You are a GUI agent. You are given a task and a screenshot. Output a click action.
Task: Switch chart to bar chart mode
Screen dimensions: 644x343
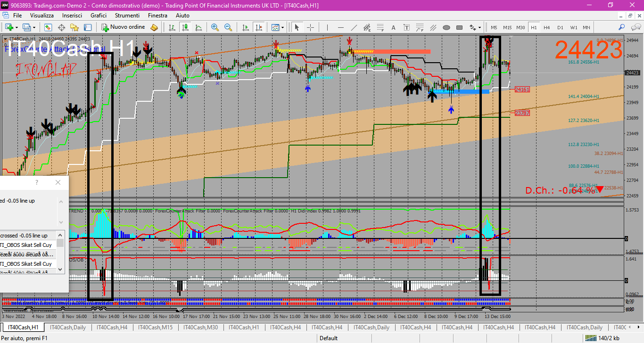[x=171, y=27]
